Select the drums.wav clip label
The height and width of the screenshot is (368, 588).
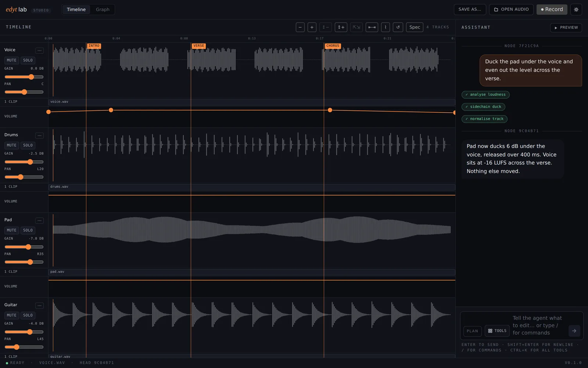point(59,187)
